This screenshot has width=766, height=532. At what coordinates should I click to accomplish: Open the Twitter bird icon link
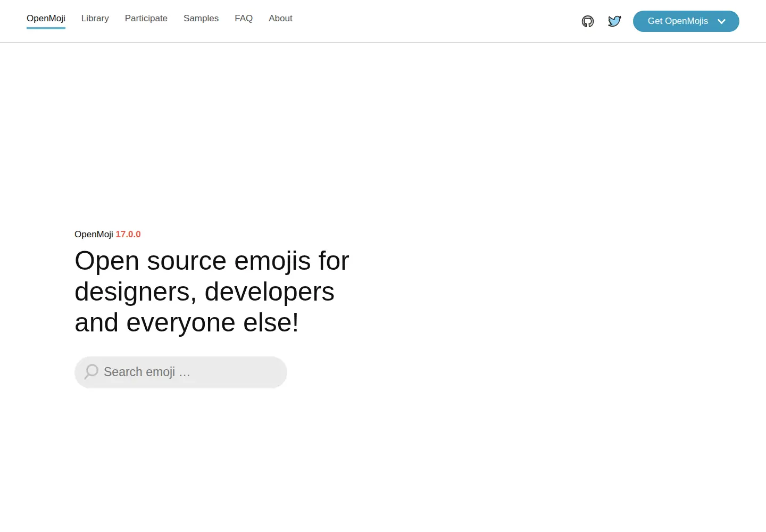click(x=614, y=21)
